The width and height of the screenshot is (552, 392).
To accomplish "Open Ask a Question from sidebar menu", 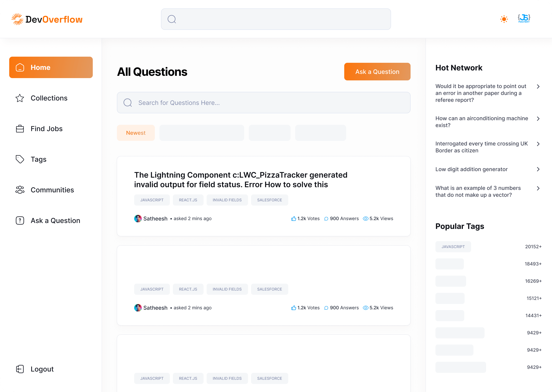I will point(55,221).
